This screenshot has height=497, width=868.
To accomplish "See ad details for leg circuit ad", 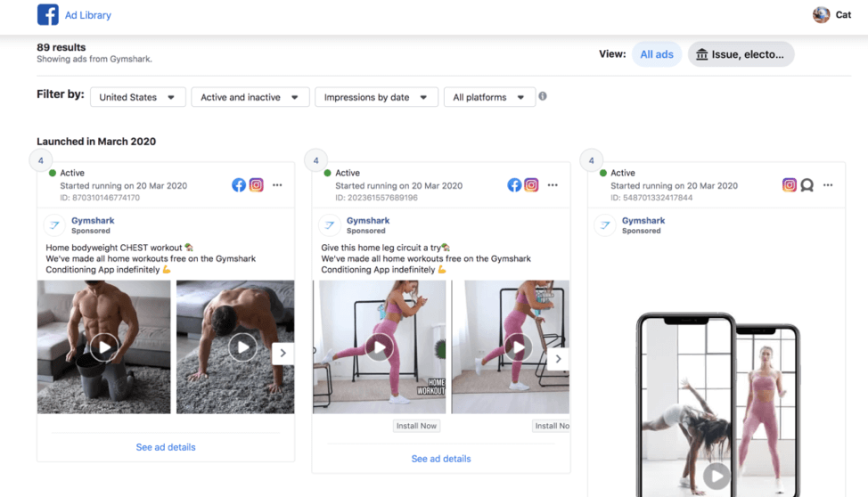I will (x=440, y=459).
